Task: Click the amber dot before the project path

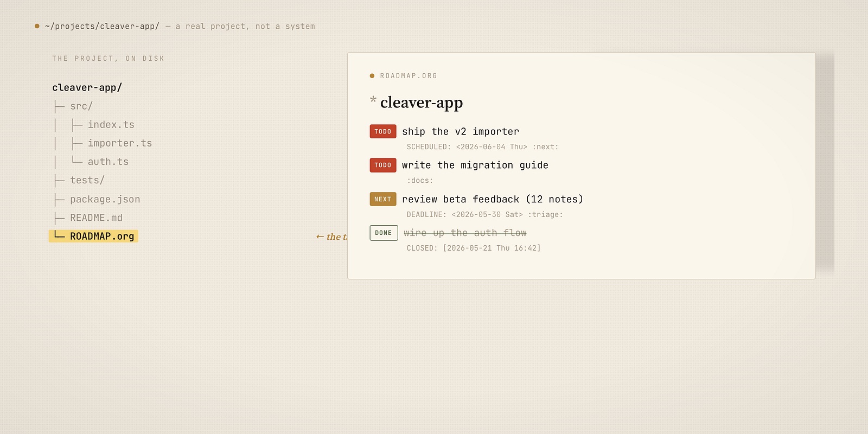Action: (37, 26)
